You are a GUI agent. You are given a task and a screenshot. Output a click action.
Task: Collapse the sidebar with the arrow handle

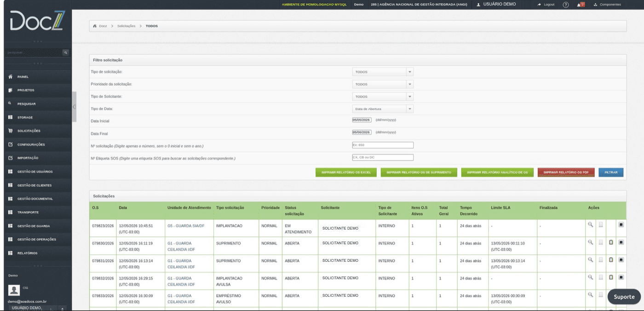74,106
